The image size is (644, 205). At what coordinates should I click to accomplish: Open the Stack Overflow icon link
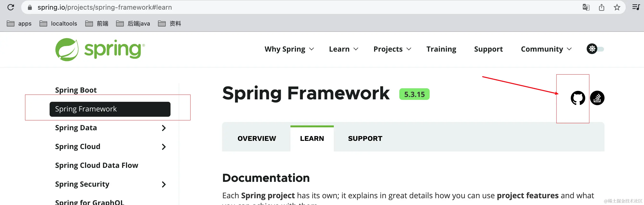coord(597,98)
